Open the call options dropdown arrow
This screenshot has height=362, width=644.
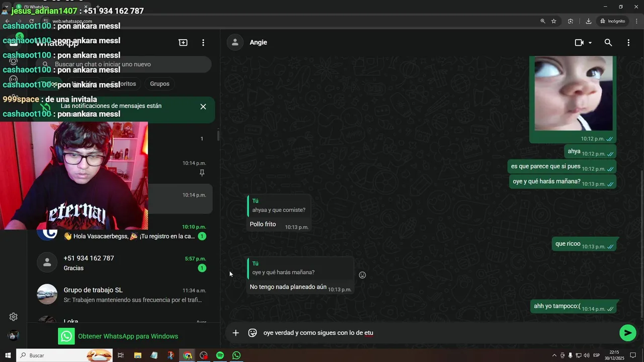pyautogui.click(x=590, y=43)
